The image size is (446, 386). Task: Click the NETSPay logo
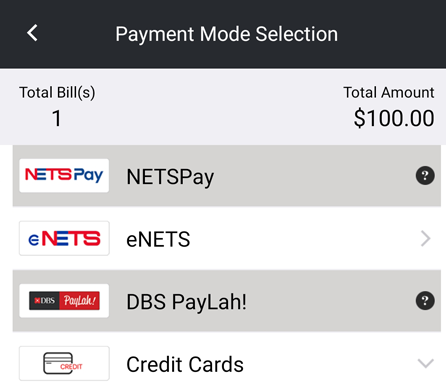[x=64, y=175]
